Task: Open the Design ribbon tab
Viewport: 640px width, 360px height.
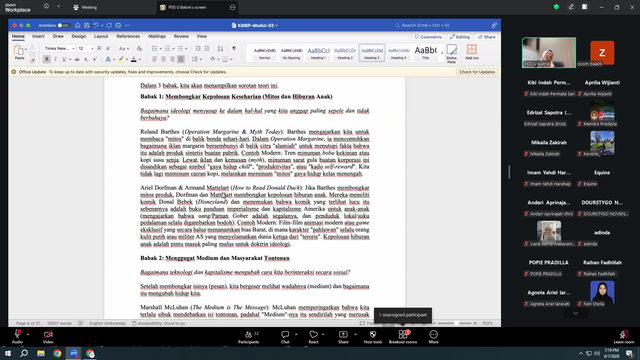Action: coord(79,36)
